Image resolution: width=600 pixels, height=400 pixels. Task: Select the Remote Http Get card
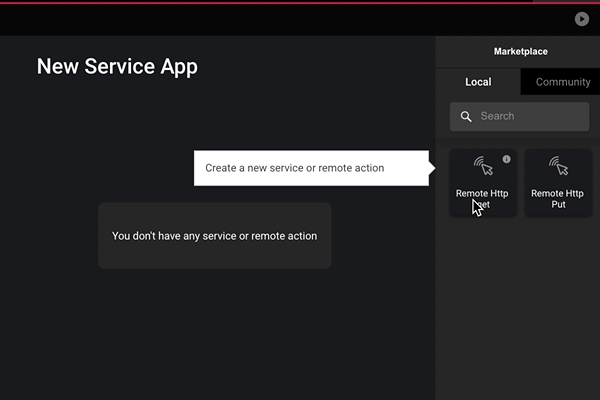click(483, 183)
